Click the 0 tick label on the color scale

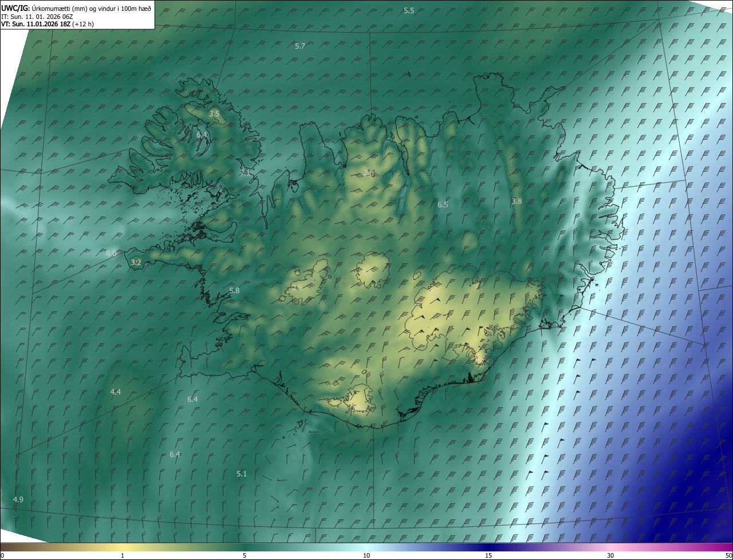tap(2, 555)
